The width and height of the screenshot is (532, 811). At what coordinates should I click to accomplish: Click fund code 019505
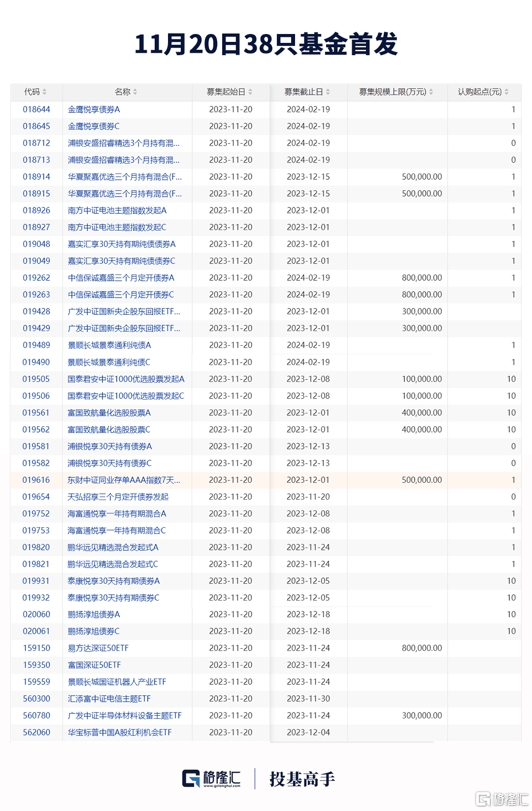tap(36, 379)
